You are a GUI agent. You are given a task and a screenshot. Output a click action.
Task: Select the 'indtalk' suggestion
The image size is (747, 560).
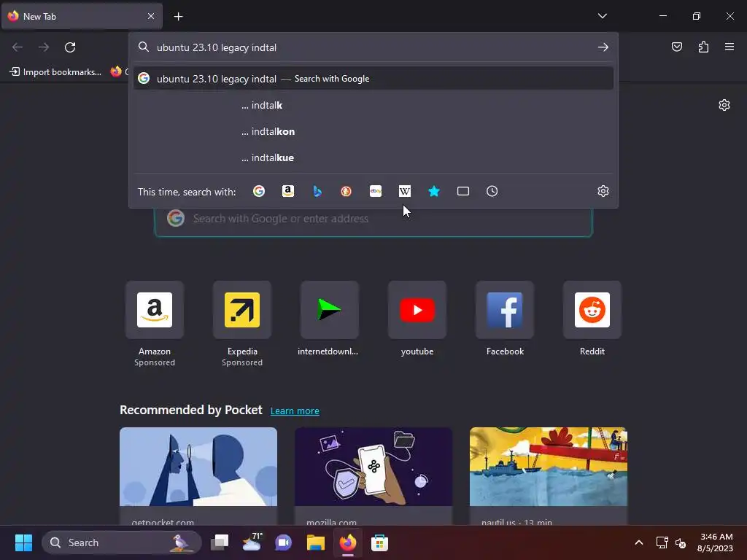(x=373, y=105)
